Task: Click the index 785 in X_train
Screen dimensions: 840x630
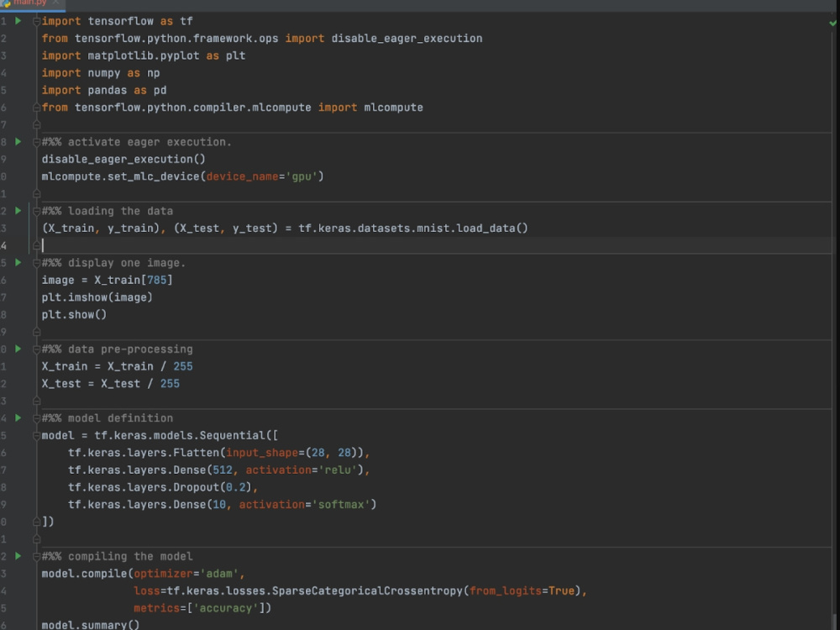Action: pyautogui.click(x=157, y=281)
